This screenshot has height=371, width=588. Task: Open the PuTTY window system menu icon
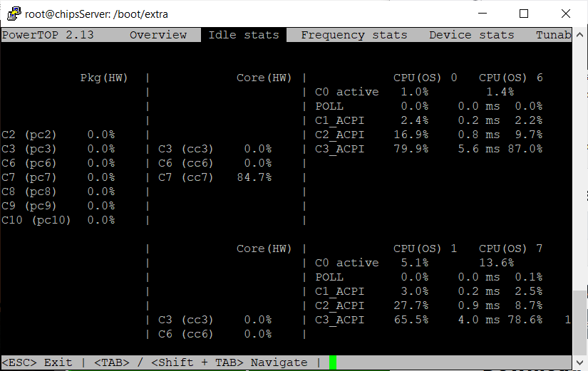pyautogui.click(x=14, y=14)
